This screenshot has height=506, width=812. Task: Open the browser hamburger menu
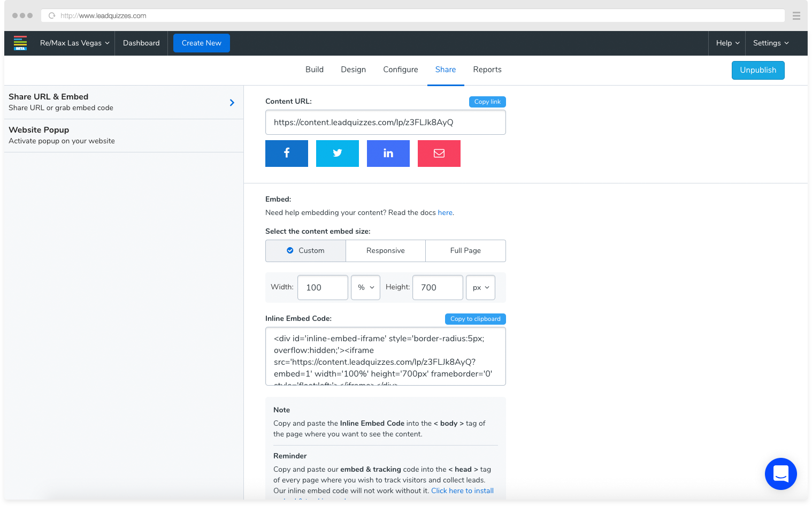tap(796, 16)
